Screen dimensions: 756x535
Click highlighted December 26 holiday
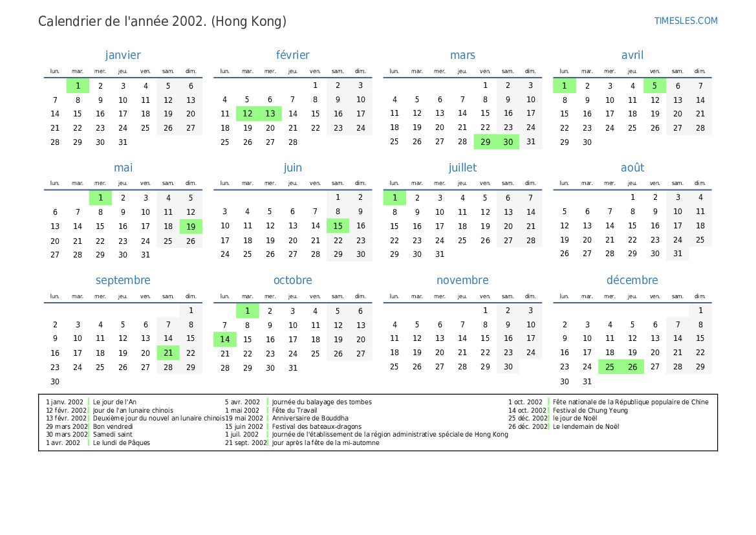(632, 367)
